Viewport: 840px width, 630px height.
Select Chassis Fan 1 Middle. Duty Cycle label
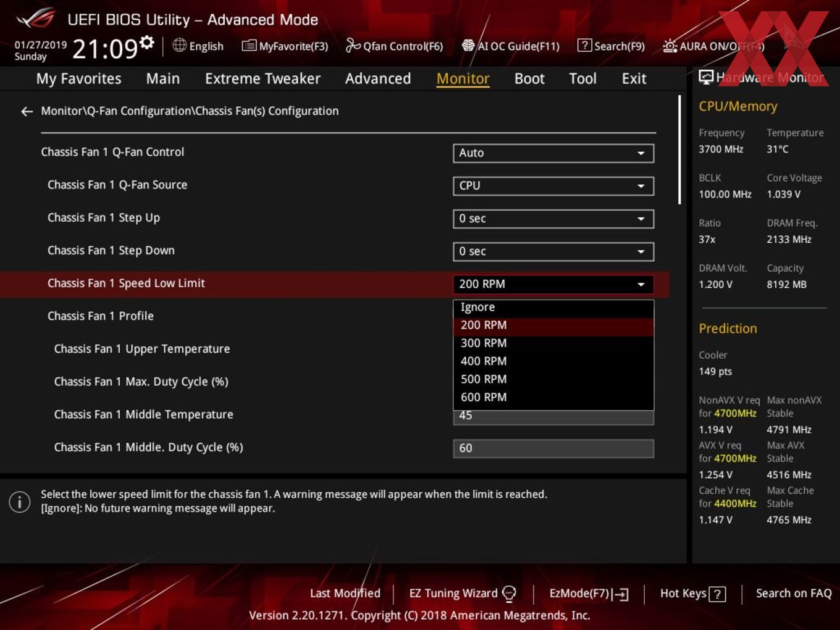(x=149, y=447)
